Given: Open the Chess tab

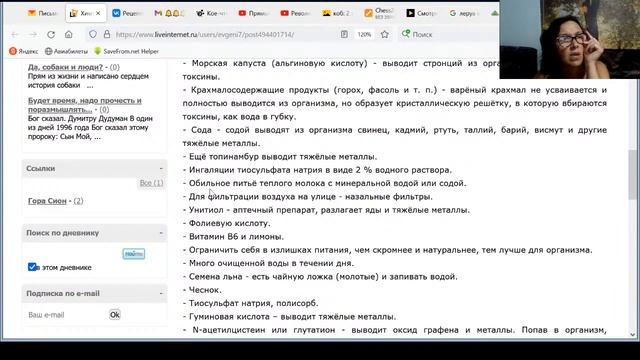Looking at the screenshot, I should point(380,13).
